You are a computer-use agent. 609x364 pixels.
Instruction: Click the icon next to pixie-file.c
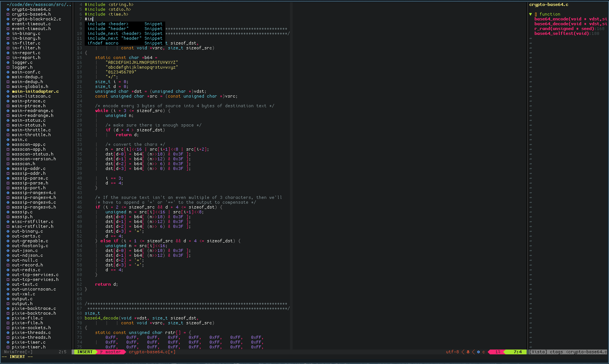coord(8,318)
